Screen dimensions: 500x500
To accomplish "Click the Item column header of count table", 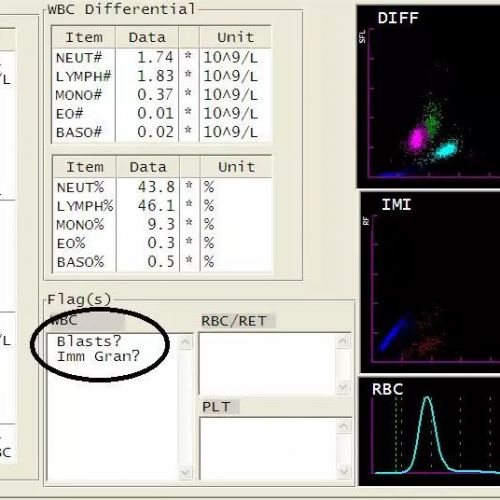I will click(84, 37).
